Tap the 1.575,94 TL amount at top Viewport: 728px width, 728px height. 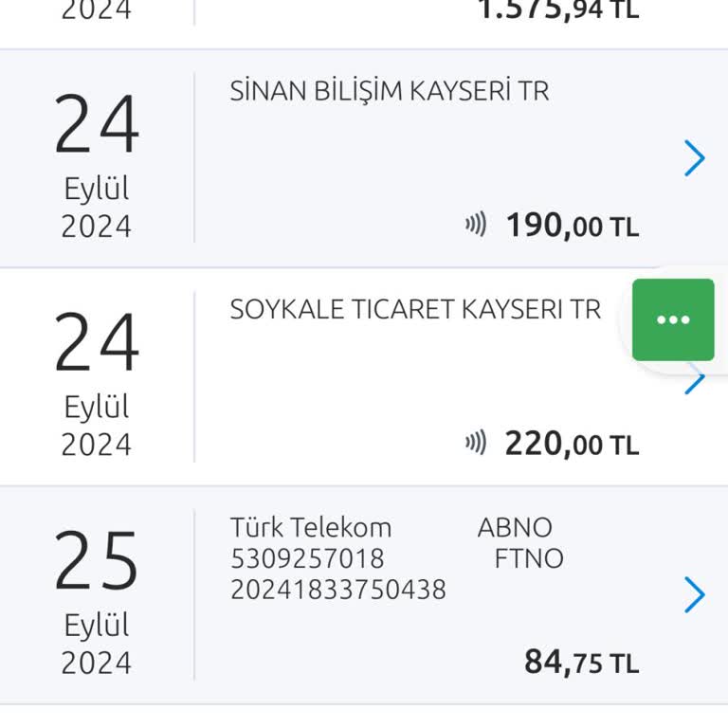click(558, 10)
